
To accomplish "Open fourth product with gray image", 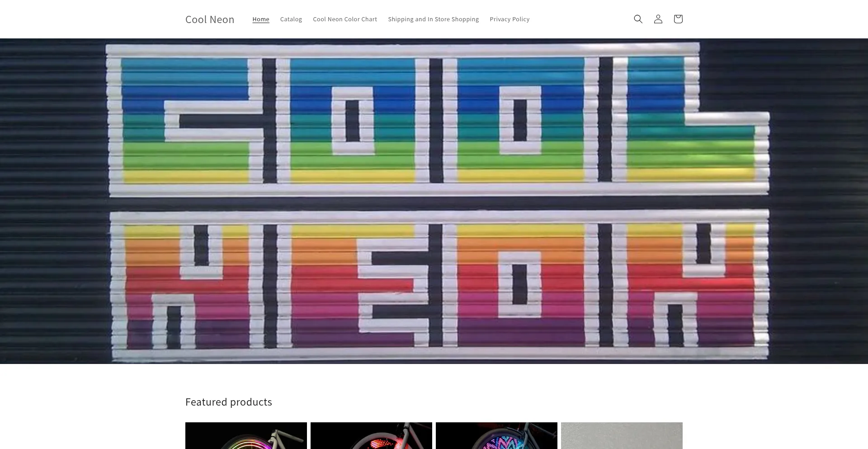I will 622,435.
